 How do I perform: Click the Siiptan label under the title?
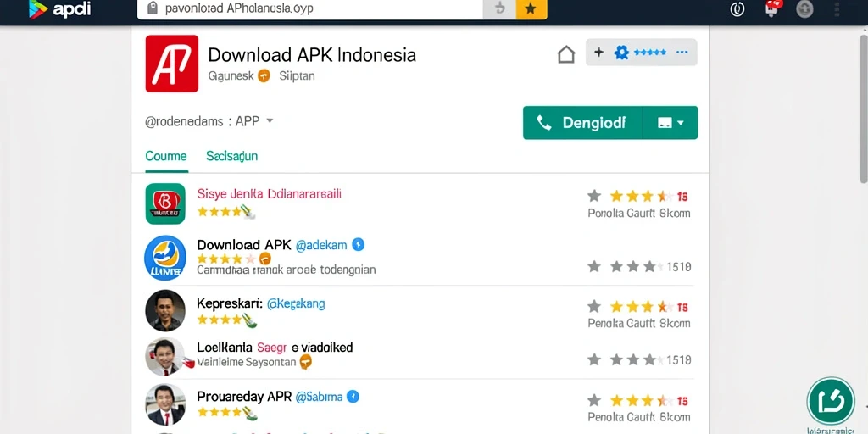[297, 75]
